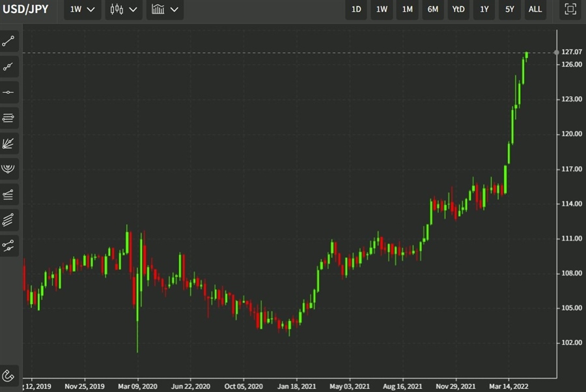Open the 1W interval dropdown

pyautogui.click(x=82, y=9)
